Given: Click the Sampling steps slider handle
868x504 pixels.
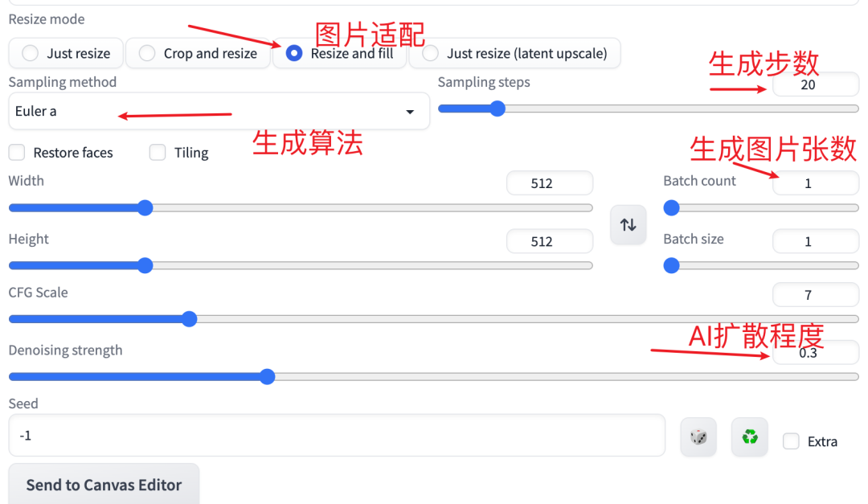Looking at the screenshot, I should tap(497, 109).
